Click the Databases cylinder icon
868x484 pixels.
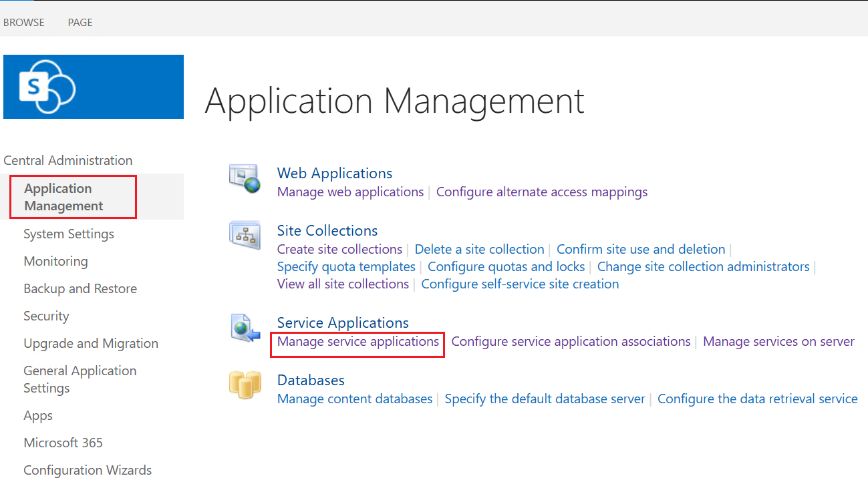[x=245, y=385]
